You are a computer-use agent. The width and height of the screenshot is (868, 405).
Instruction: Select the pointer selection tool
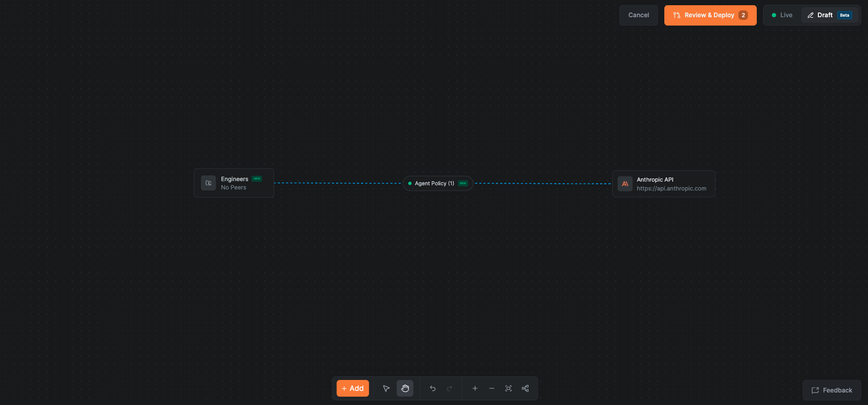(386, 388)
